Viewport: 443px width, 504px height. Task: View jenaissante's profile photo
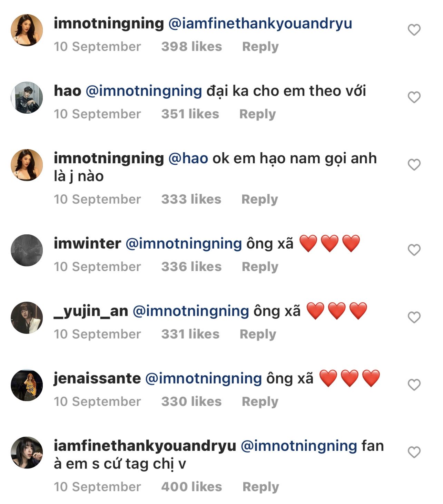click(27, 385)
